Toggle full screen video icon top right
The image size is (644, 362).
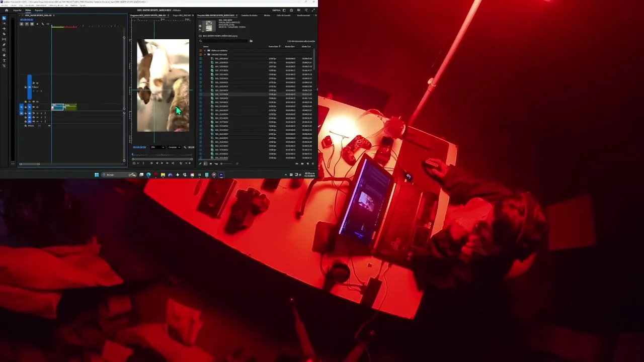pyautogui.click(x=313, y=10)
